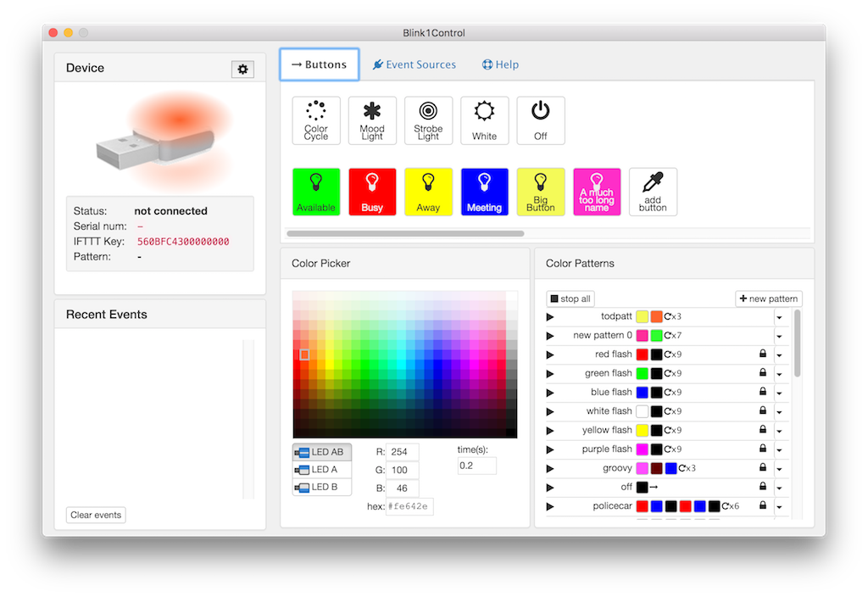Click the Clear events button

point(96,515)
